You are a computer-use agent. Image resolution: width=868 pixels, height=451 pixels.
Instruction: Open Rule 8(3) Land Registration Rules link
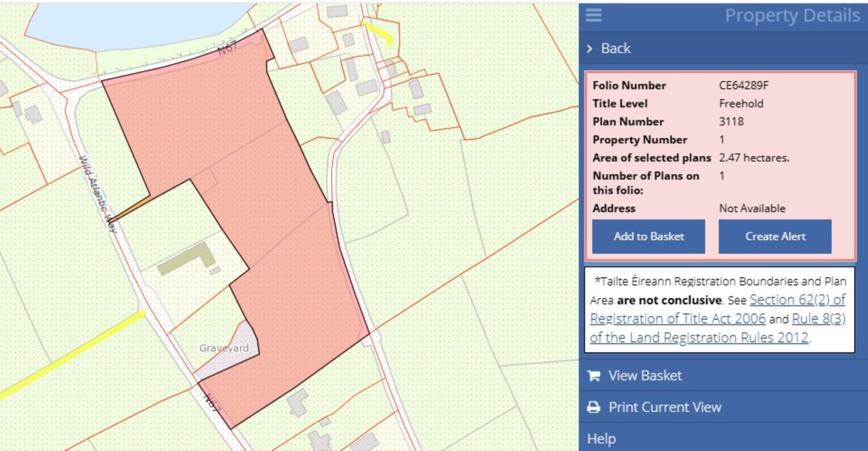point(718,328)
